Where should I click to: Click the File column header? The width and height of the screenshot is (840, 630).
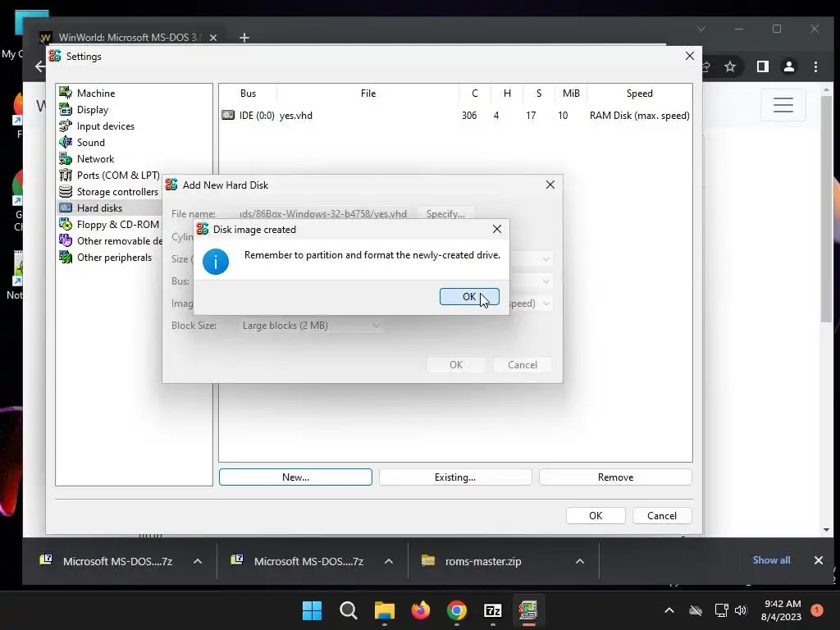(368, 94)
